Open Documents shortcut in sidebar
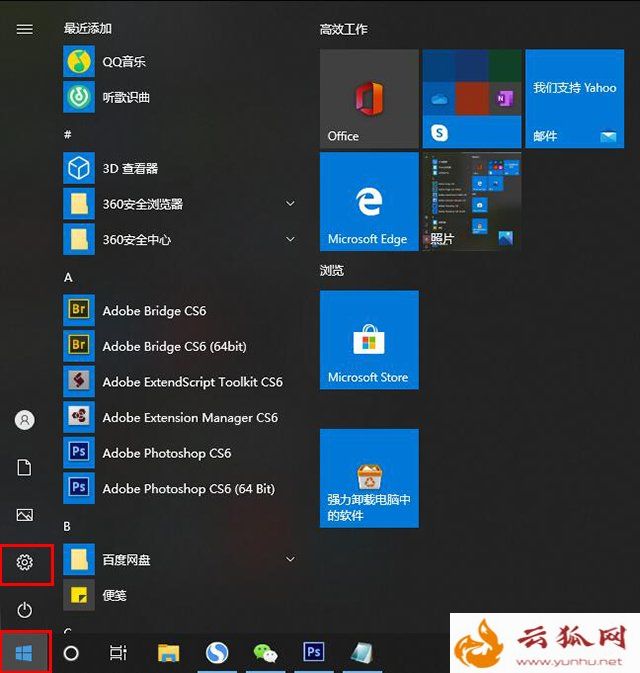This screenshot has height=673, width=640. (24, 467)
